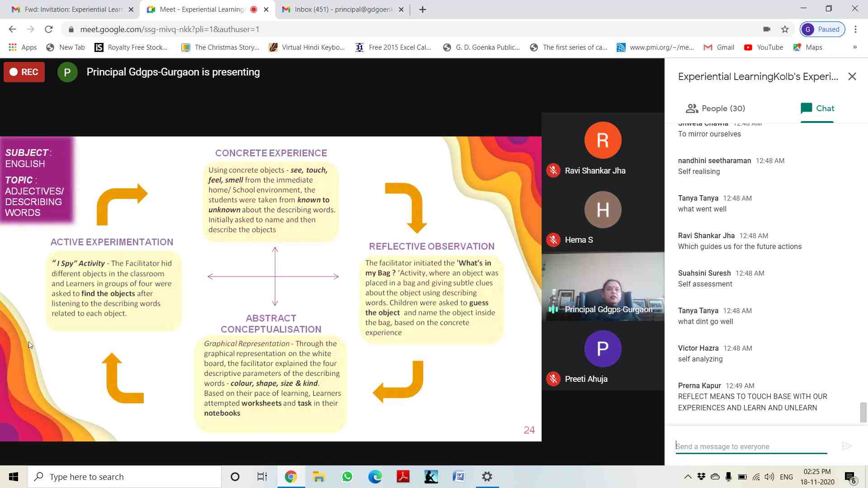Click the address bar URL
Image resolution: width=868 pixels, height=488 pixels.
170,29
